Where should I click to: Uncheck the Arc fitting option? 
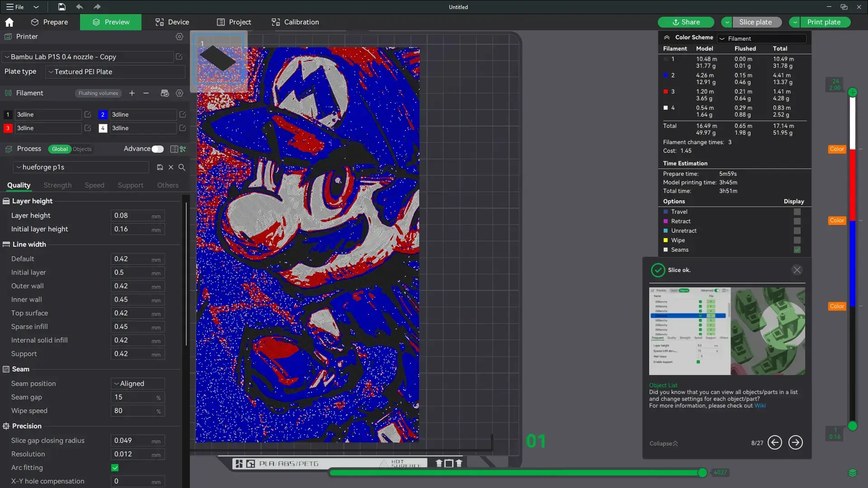(115, 468)
